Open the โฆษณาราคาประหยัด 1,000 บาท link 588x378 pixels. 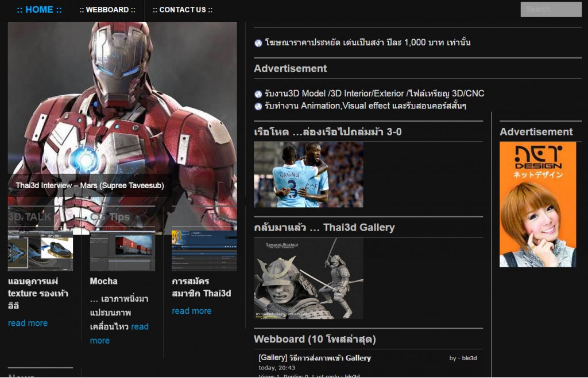click(367, 42)
